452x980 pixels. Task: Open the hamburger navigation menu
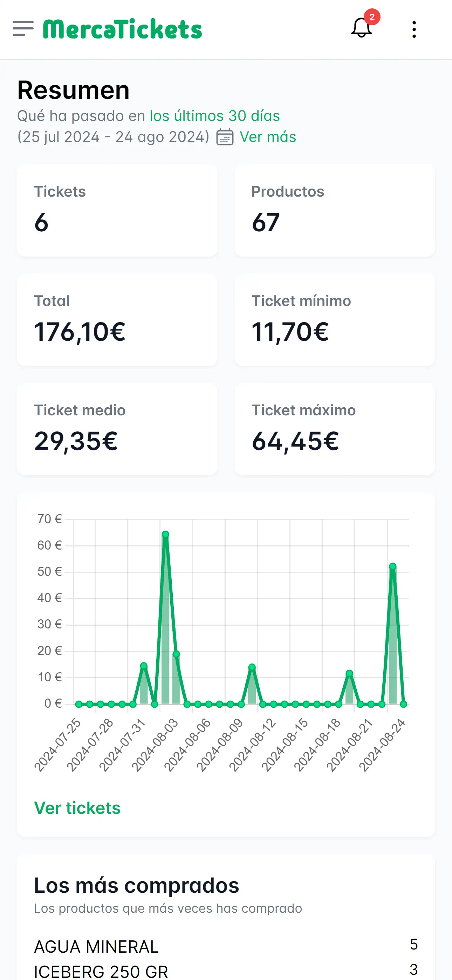pyautogui.click(x=22, y=29)
